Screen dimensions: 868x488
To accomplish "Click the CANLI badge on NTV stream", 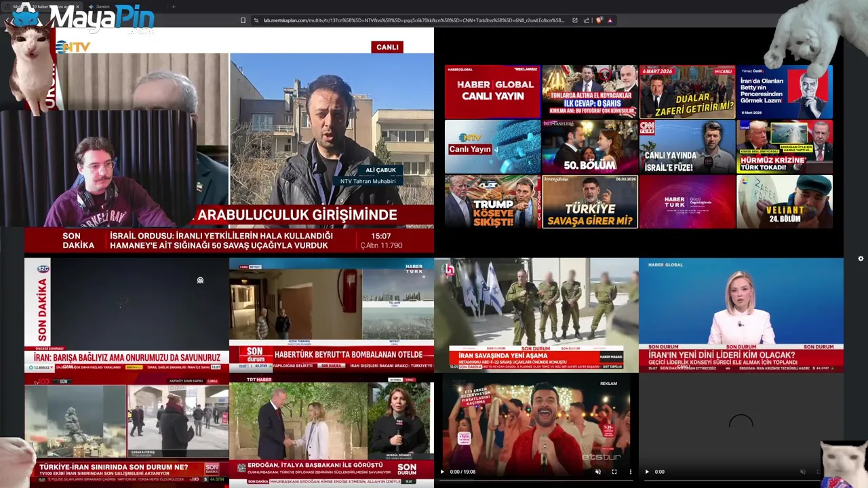I will click(x=387, y=47).
